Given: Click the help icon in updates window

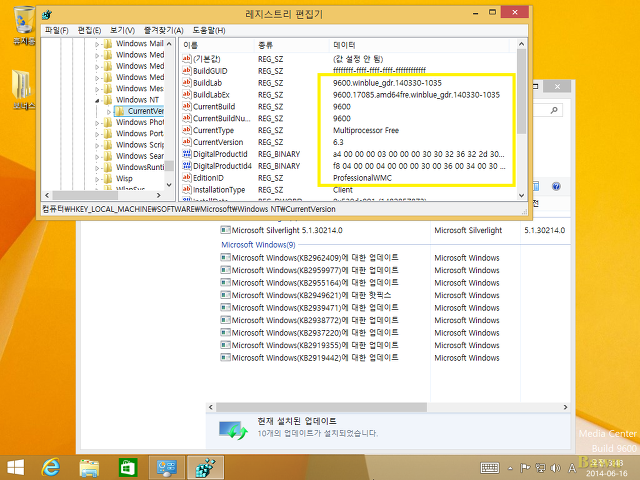Looking at the screenshot, I should pyautogui.click(x=556, y=186).
